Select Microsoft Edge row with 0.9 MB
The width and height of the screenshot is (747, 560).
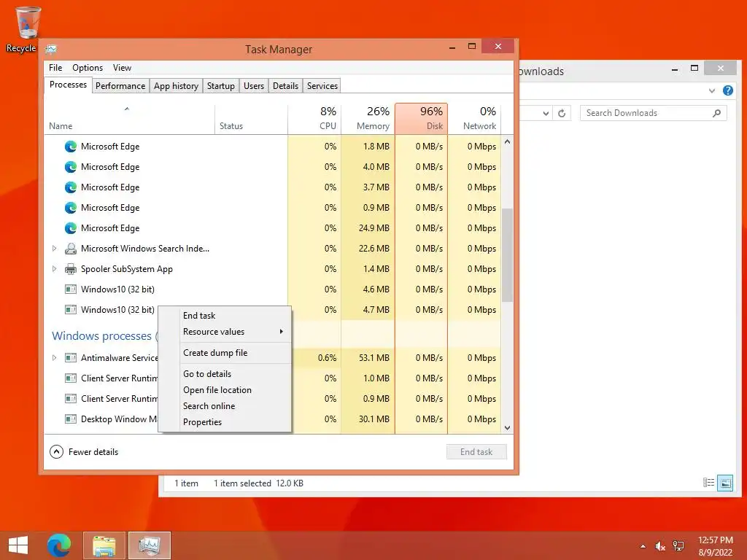(x=273, y=208)
